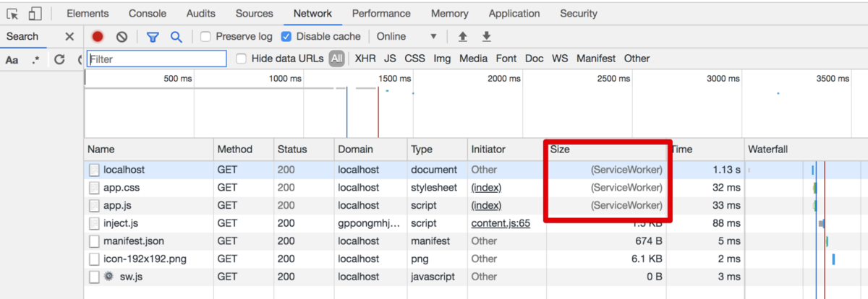868x299 pixels.
Task: Select the sw.js request name
Action: pyautogui.click(x=131, y=276)
